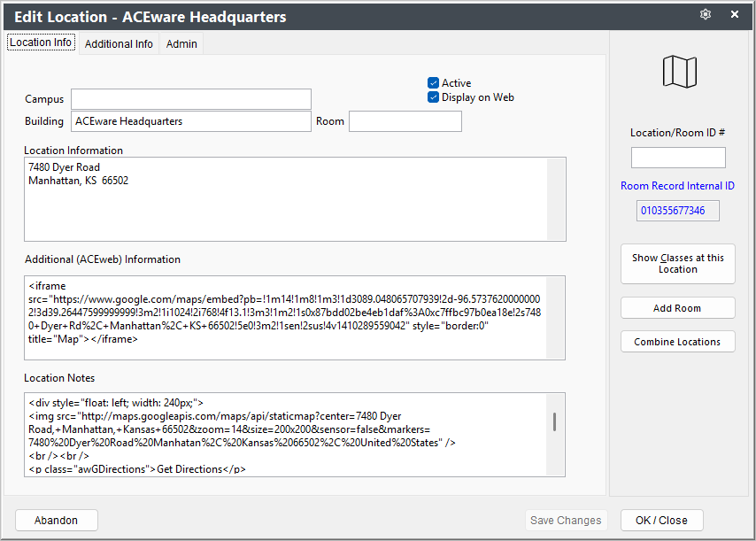Toggle the Display on Web checkbox
The height and width of the screenshot is (541, 756).
[x=434, y=97]
